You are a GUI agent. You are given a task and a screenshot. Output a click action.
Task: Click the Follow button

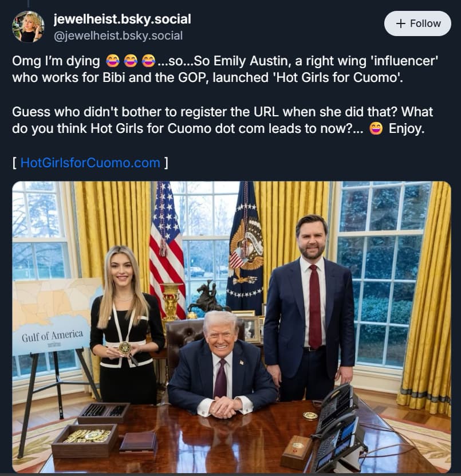click(417, 23)
